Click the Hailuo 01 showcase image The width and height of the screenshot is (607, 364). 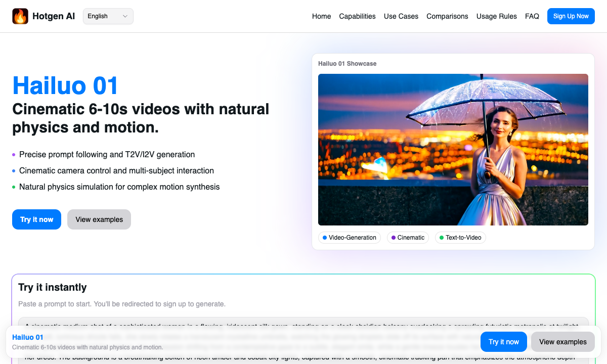453,150
